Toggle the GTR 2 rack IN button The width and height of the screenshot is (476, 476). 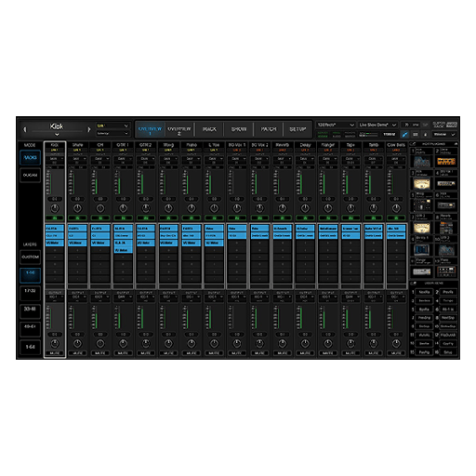[146, 218]
